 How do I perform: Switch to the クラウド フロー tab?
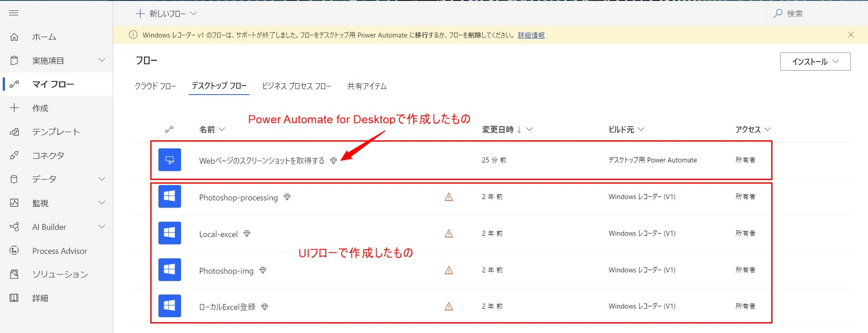click(155, 86)
